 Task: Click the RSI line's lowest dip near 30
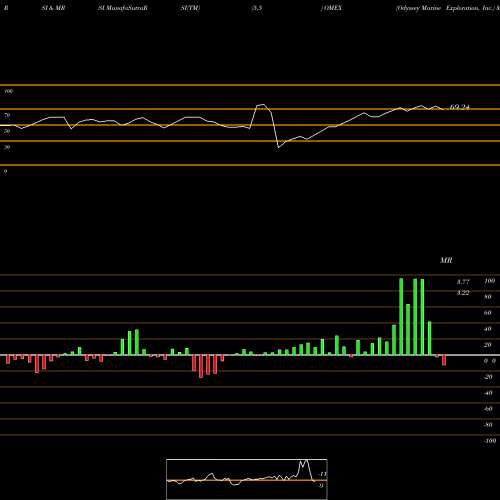point(279,147)
